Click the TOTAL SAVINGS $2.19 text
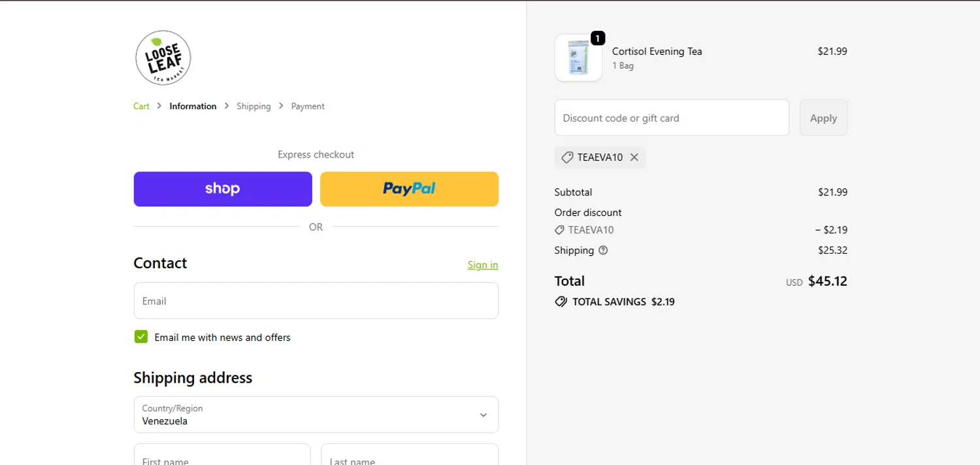Viewport: 980px width, 465px height. click(623, 302)
